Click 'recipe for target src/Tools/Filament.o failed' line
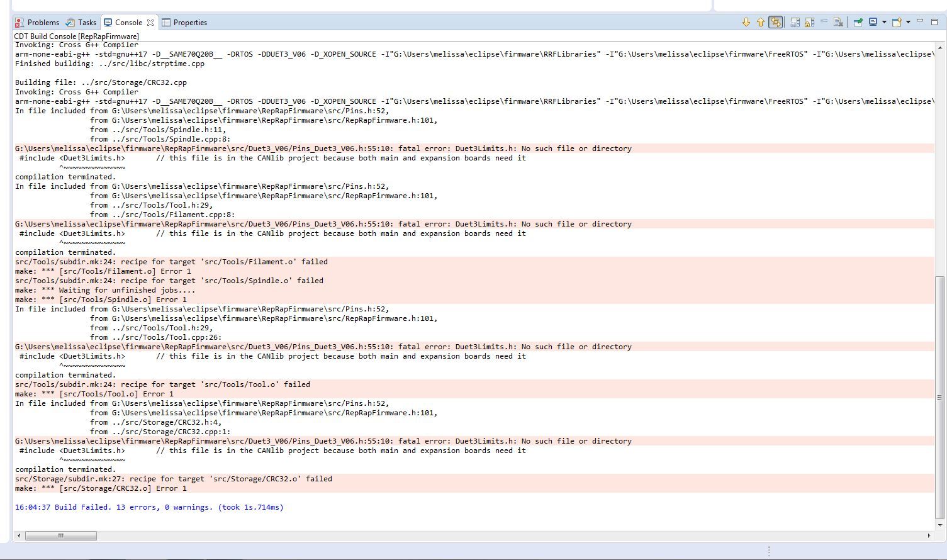This screenshot has width=947, height=560. (x=171, y=262)
